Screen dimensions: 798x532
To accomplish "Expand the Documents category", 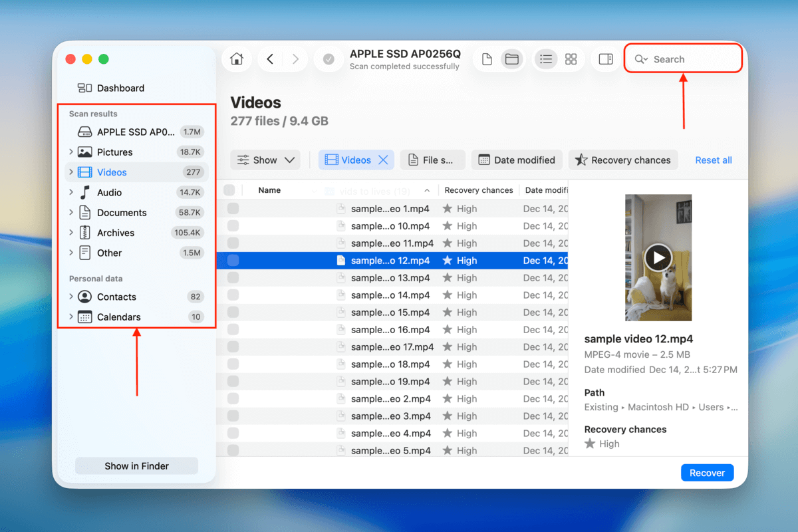I will [71, 212].
